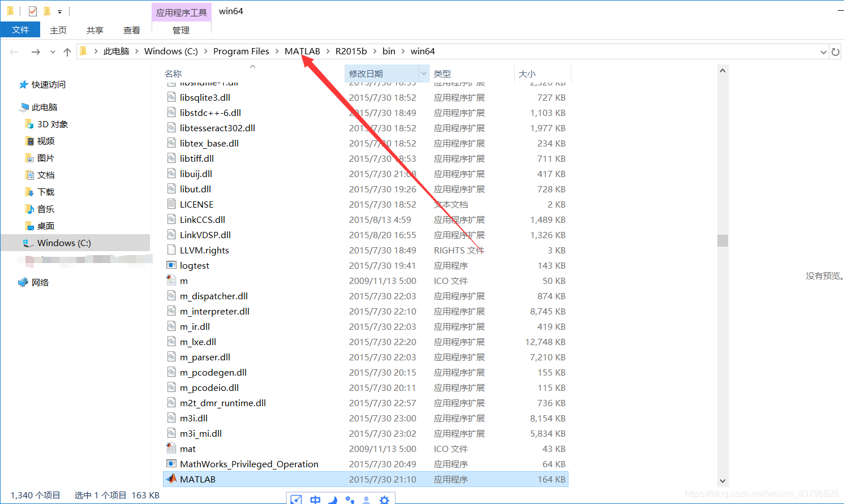Click the libsqlite3.dll file icon
Screen dimensions: 844x504
171,97
